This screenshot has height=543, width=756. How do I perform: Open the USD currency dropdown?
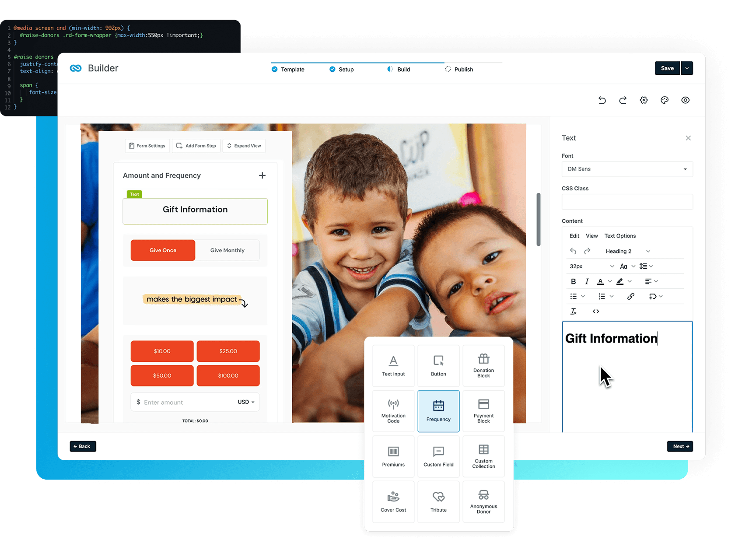246,402
